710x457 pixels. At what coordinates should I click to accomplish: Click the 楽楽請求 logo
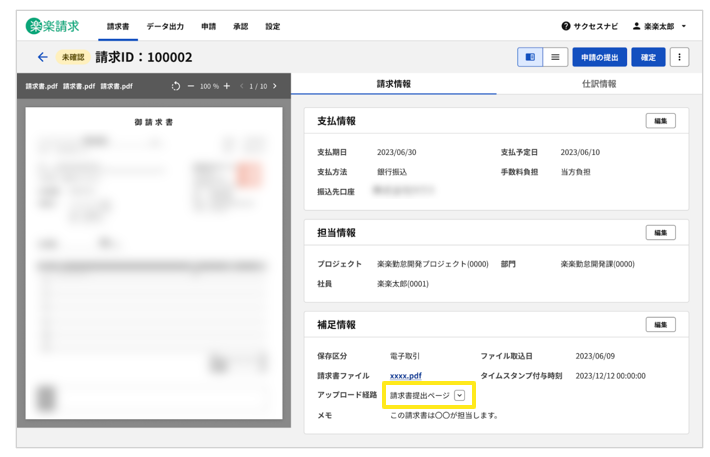[x=53, y=26]
